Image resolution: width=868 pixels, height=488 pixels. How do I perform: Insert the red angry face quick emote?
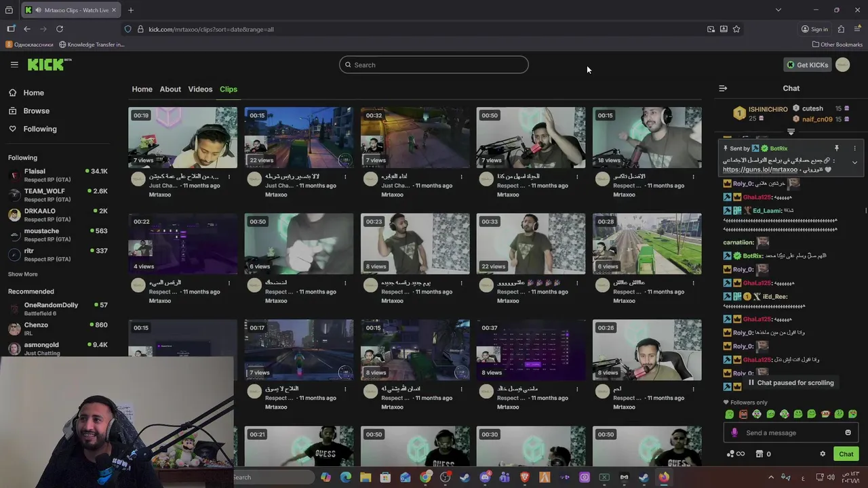(x=743, y=414)
